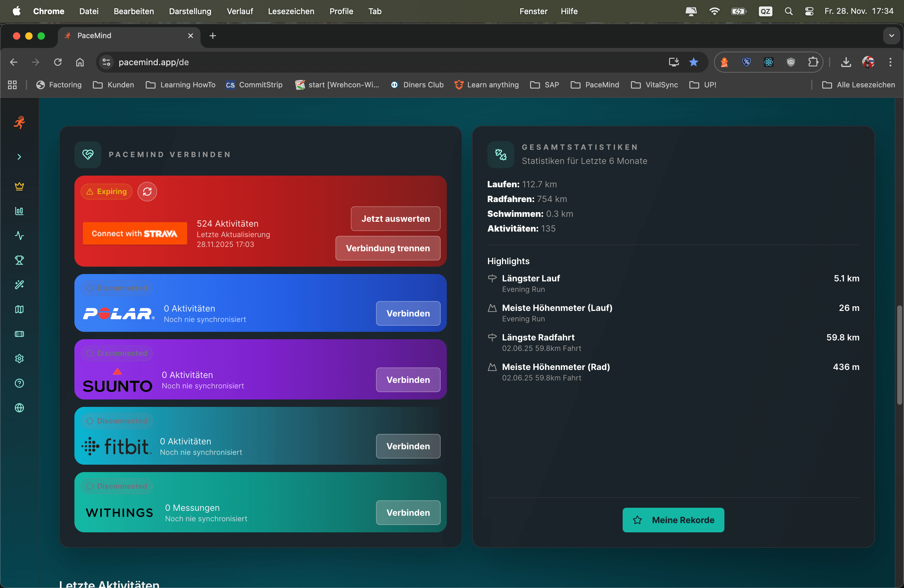Open the PaceMind running app logo

click(x=19, y=122)
